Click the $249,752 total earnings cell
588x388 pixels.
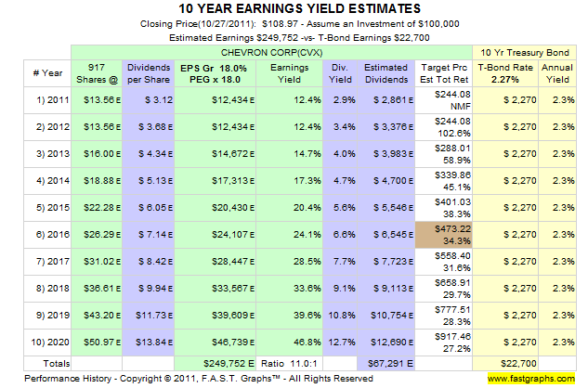215,364
